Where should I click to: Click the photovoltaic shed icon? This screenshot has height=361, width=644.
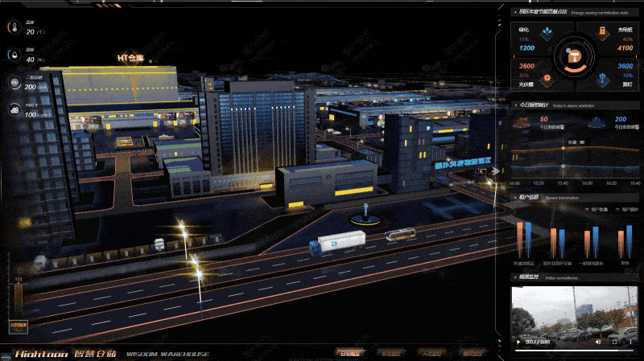547,79
